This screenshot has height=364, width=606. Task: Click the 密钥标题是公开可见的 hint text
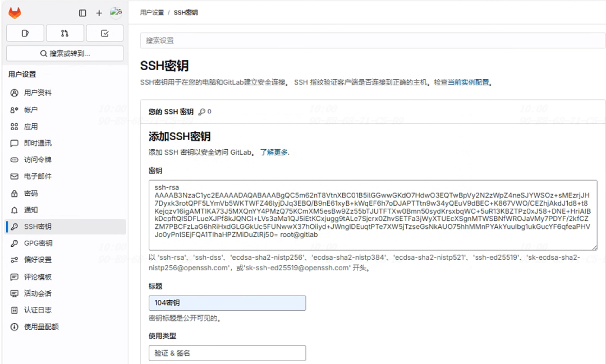185,319
